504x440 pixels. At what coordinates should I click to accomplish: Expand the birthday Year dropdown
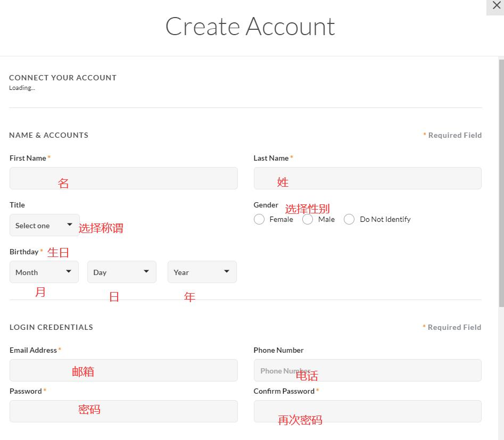click(x=202, y=272)
